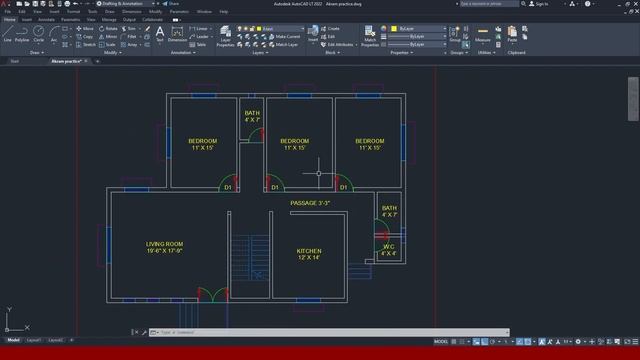
Task: Expand the Draw panel
Action: point(36,53)
